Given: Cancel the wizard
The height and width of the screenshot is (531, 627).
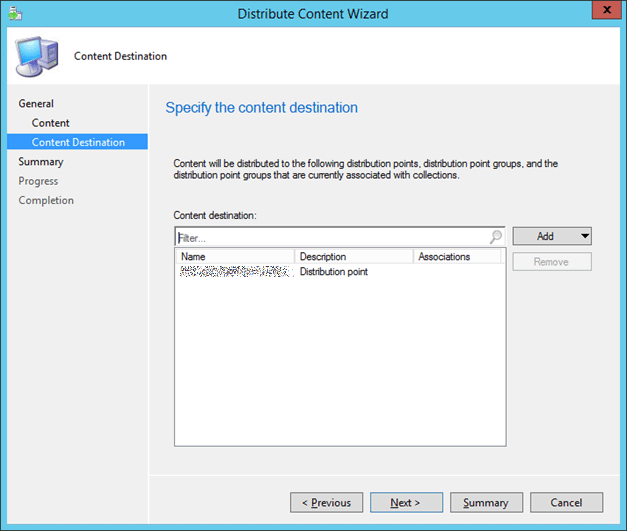Looking at the screenshot, I should coord(566,502).
